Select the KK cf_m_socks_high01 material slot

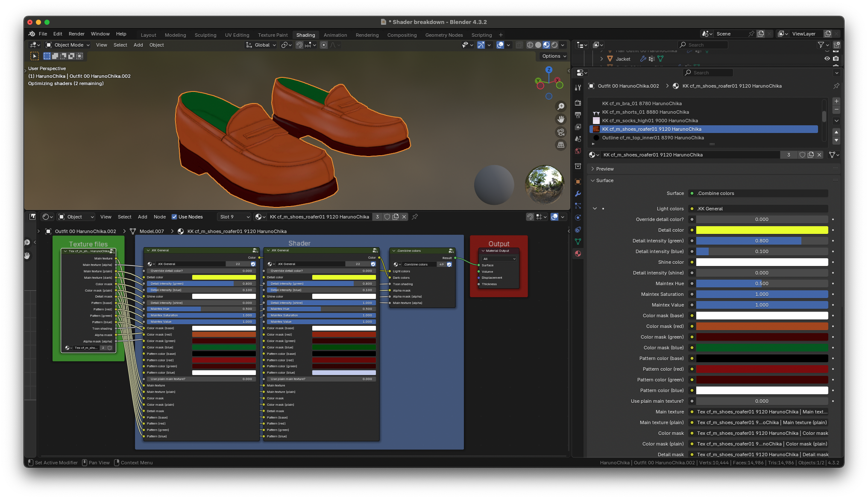[x=650, y=121]
